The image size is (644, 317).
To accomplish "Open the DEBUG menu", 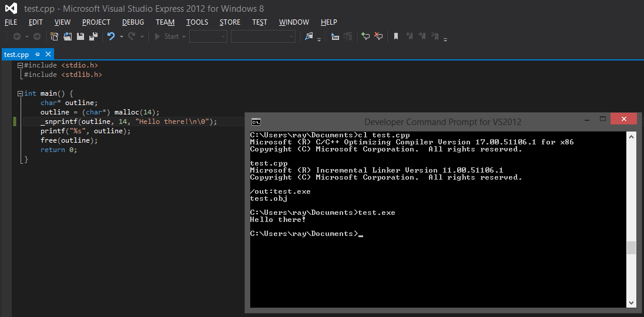I will click(x=133, y=22).
